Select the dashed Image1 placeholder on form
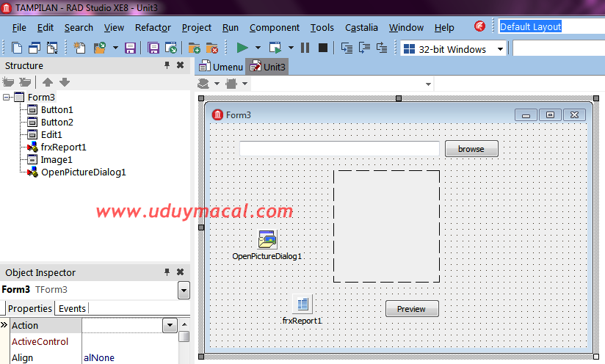Screen dimensions: 605x364 pos(386,226)
